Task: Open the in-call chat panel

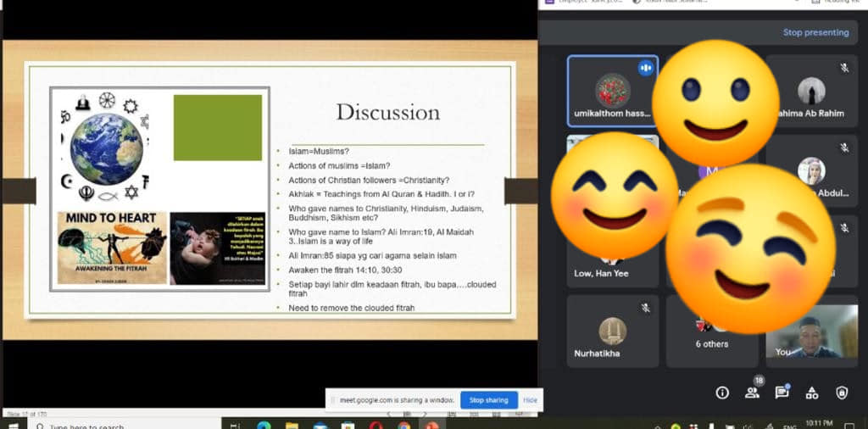Action: pyautogui.click(x=782, y=392)
